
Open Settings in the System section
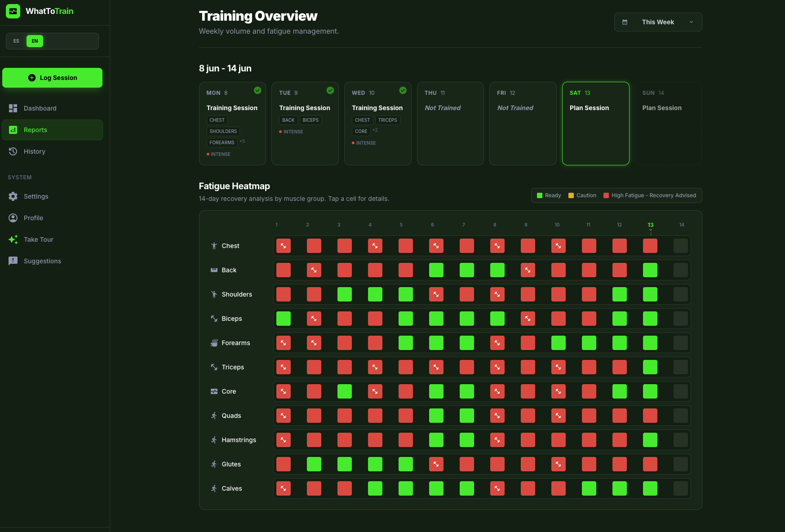click(52, 196)
